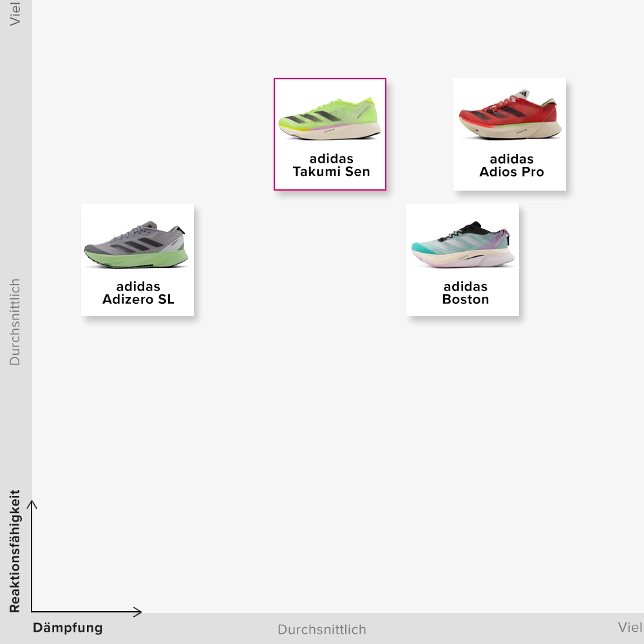Click "adidas" brand text above Adios Pro

511,158
